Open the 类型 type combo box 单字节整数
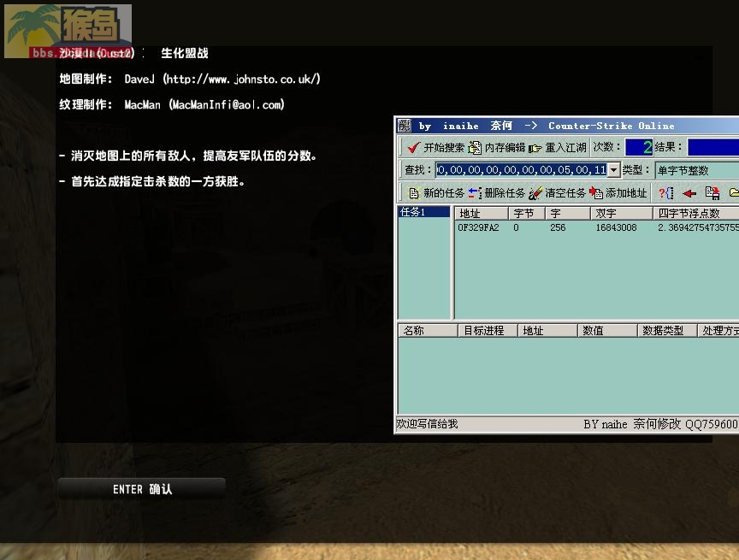The width and height of the screenshot is (739, 560). pos(697,170)
